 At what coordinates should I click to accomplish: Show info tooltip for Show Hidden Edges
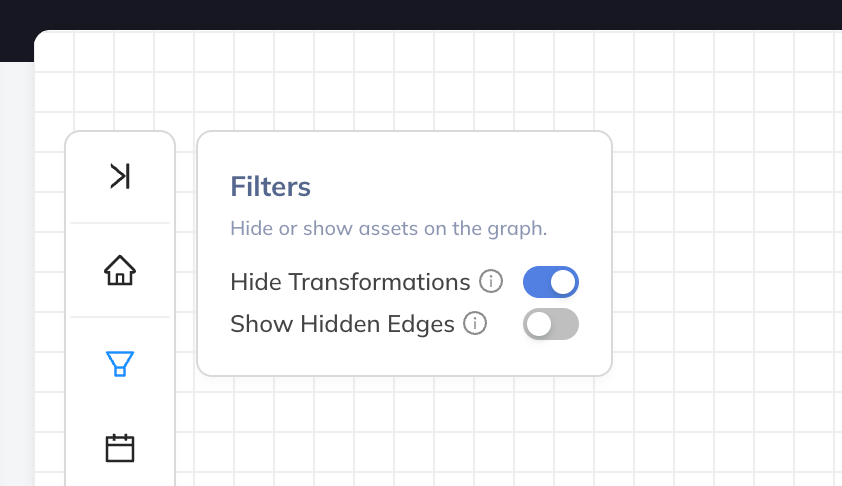pyautogui.click(x=475, y=323)
